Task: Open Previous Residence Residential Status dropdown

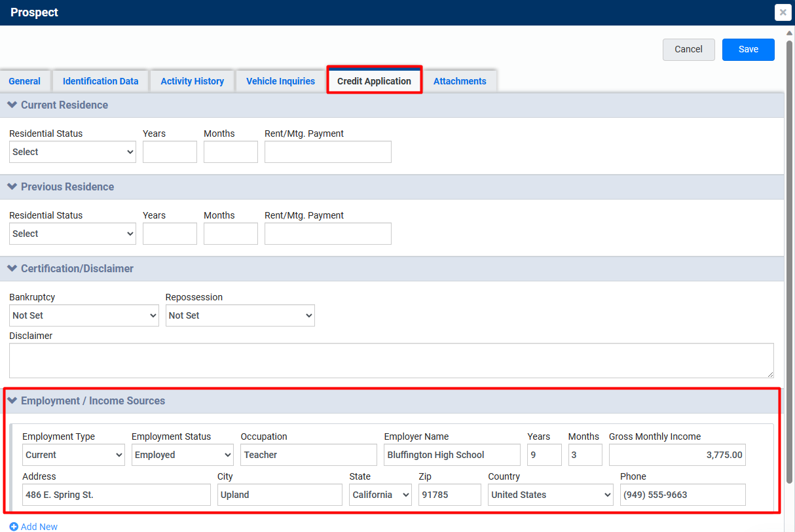Action: (x=73, y=234)
